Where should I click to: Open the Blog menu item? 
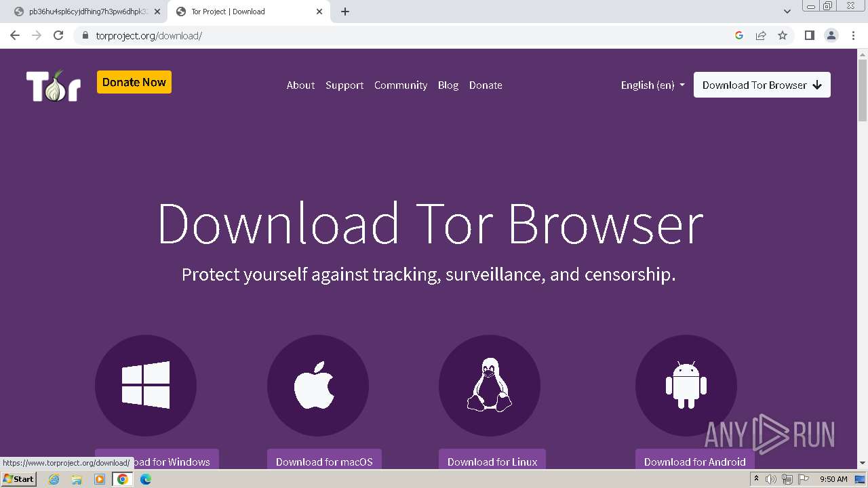click(x=448, y=85)
